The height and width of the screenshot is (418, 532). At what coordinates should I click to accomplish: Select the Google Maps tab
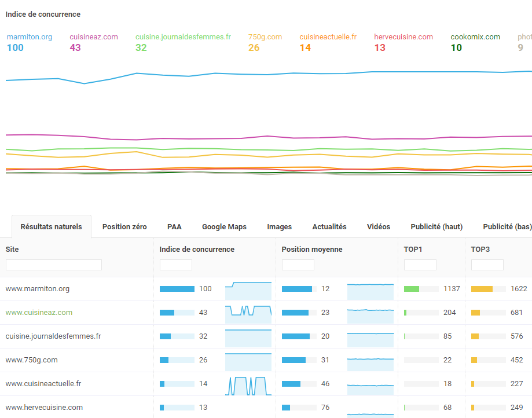pos(224,227)
